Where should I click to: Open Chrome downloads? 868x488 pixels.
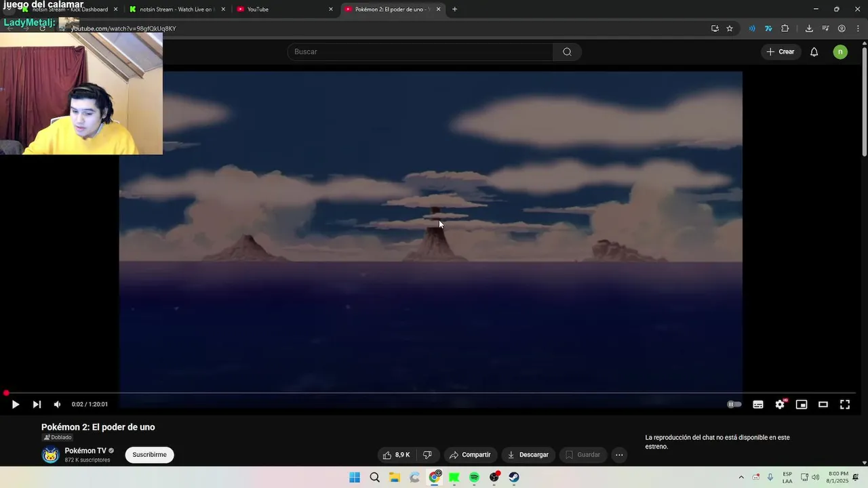(x=809, y=28)
